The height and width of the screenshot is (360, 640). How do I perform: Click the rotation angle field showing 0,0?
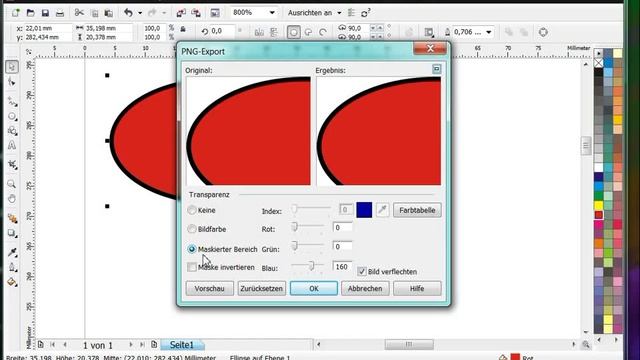click(221, 31)
